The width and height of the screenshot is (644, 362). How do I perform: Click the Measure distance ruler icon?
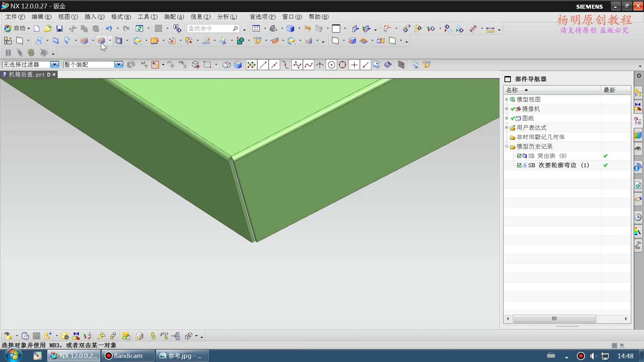490,29
